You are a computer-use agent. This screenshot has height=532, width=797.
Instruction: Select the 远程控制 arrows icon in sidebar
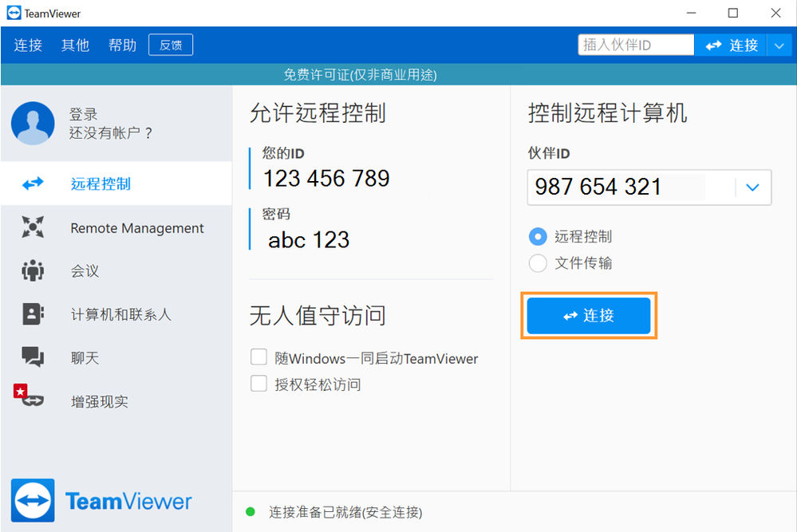pos(33,183)
